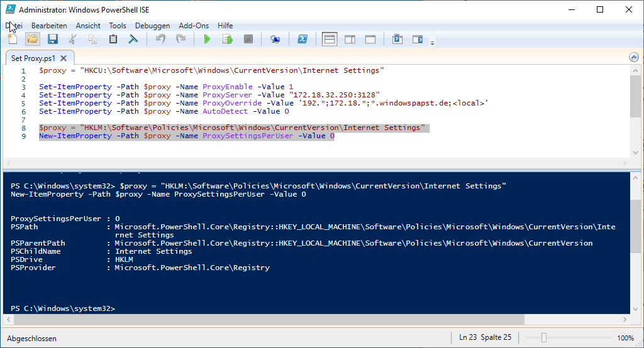Launch PowerShell.exe from the toolbar icon
Screen dimensions: 644x348
pyautogui.click(x=302, y=39)
